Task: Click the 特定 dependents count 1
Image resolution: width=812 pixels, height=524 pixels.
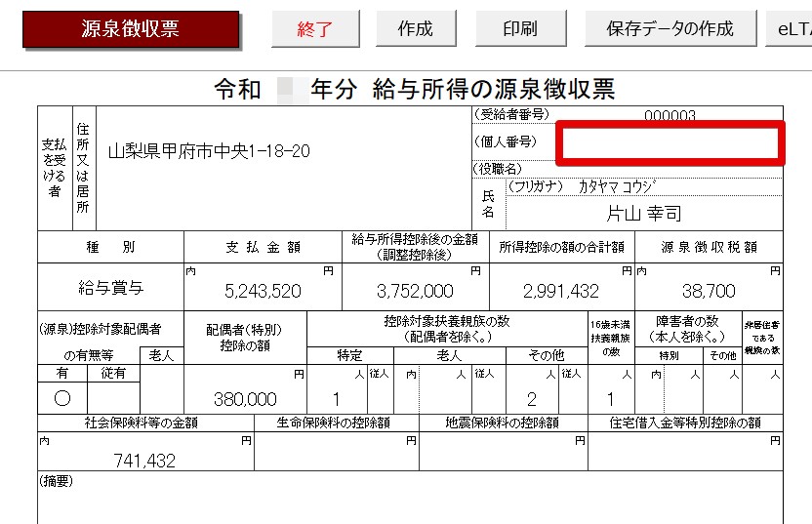Action: pos(336,399)
